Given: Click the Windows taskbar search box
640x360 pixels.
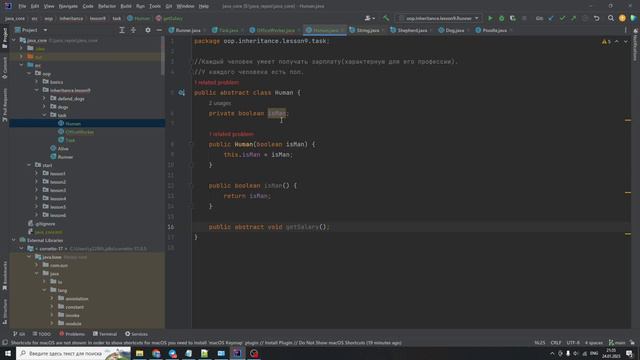Looking at the screenshot, I should pos(73,353).
